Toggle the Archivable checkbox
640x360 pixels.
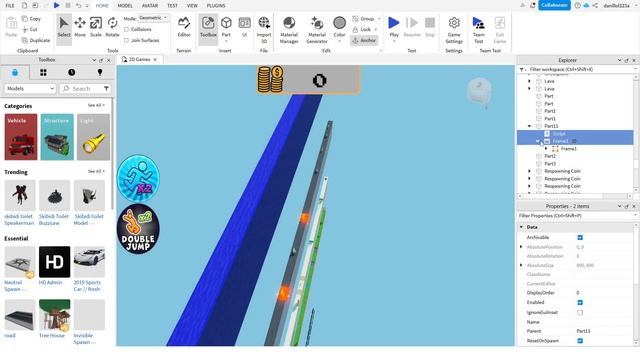[x=580, y=238]
